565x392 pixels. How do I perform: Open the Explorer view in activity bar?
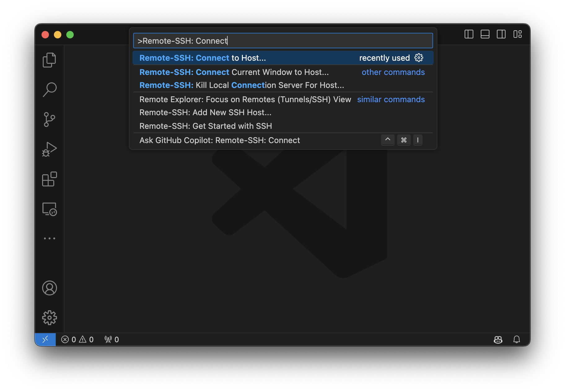point(49,60)
